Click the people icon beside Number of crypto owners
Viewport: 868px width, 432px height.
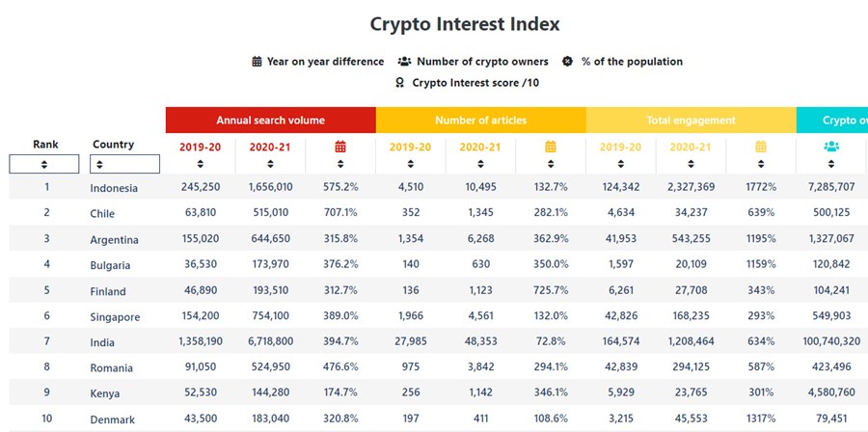[405, 62]
